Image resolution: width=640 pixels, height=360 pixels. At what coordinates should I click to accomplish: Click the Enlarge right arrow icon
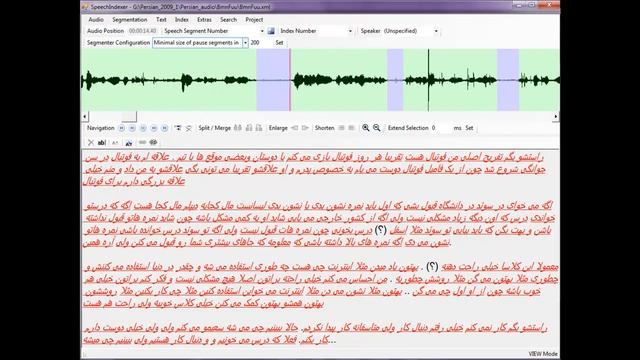click(305, 128)
